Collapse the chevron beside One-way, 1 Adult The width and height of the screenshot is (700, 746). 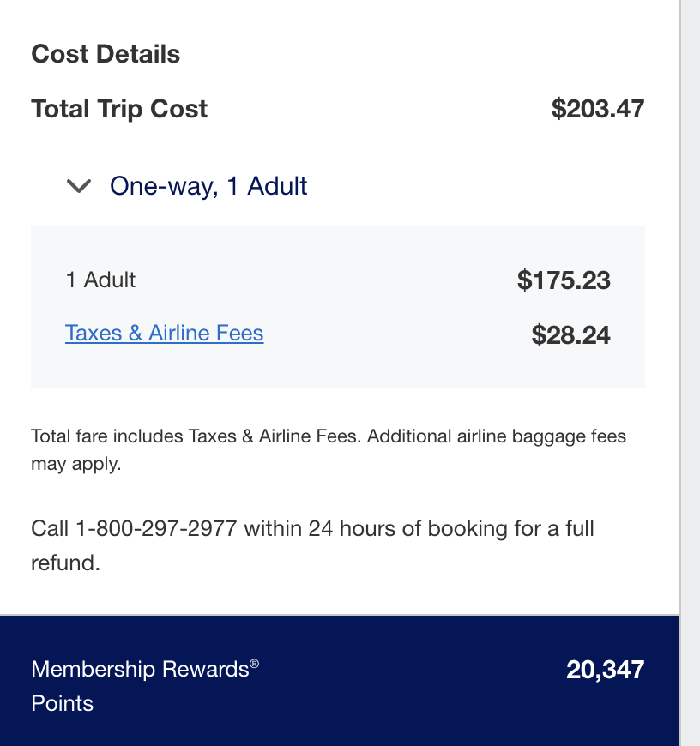[x=79, y=187]
